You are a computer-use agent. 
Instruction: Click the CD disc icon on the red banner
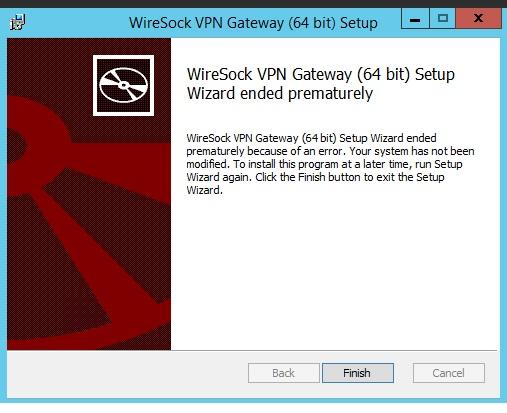(x=123, y=85)
